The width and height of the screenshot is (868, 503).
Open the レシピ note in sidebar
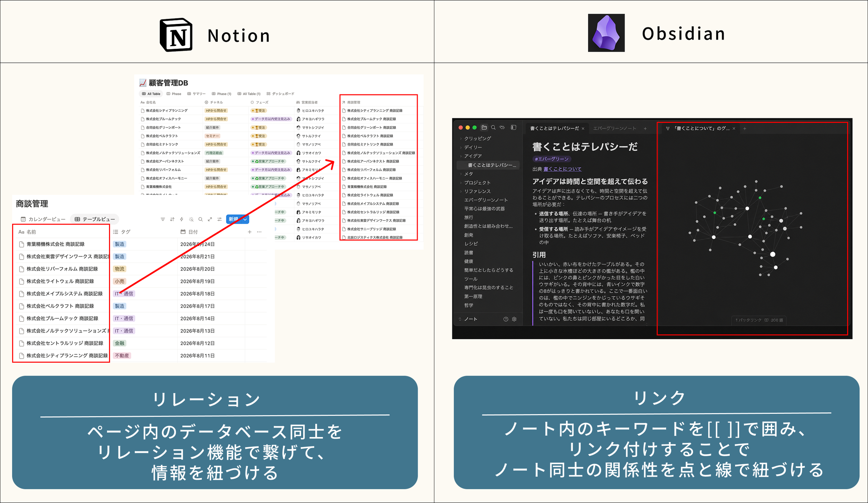point(471,244)
